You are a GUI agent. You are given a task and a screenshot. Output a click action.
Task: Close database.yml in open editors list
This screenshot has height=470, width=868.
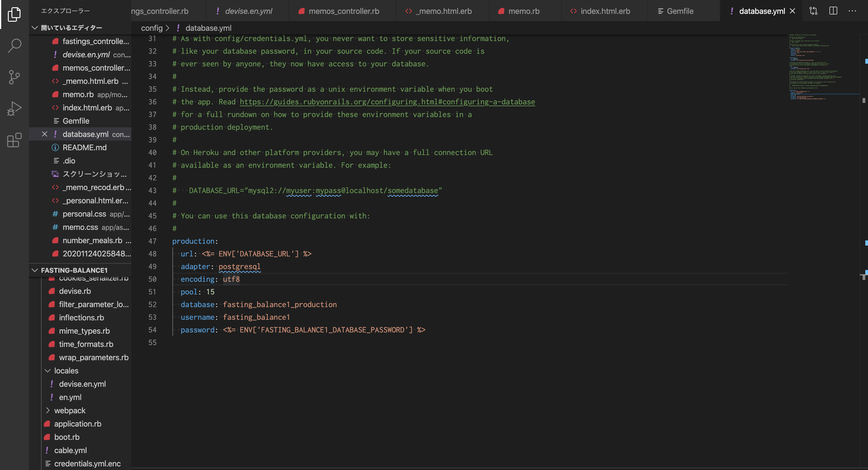pyautogui.click(x=45, y=134)
